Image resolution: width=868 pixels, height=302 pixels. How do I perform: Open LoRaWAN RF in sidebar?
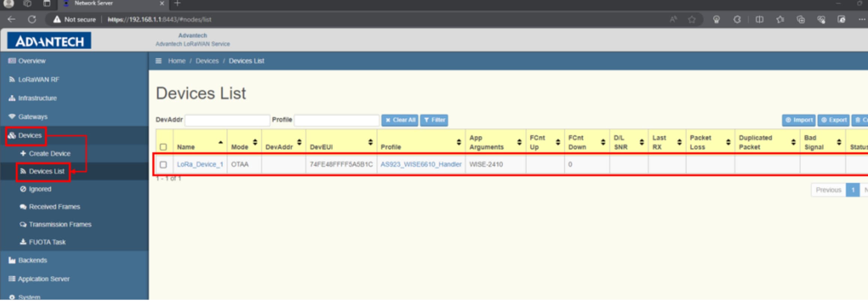[34, 79]
